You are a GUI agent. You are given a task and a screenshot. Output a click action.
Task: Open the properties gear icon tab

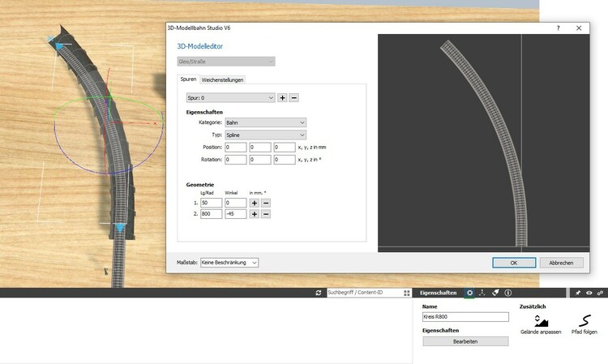[469, 292]
